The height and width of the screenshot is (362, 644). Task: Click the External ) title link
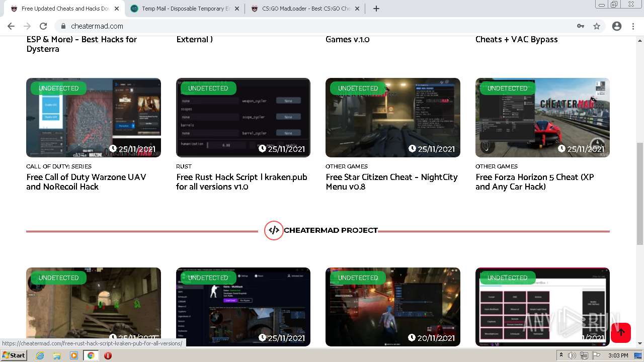pyautogui.click(x=194, y=39)
